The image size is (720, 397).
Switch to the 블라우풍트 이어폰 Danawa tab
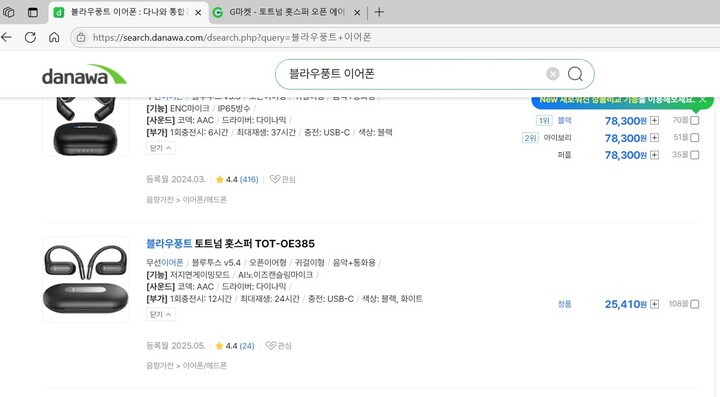pos(128,12)
